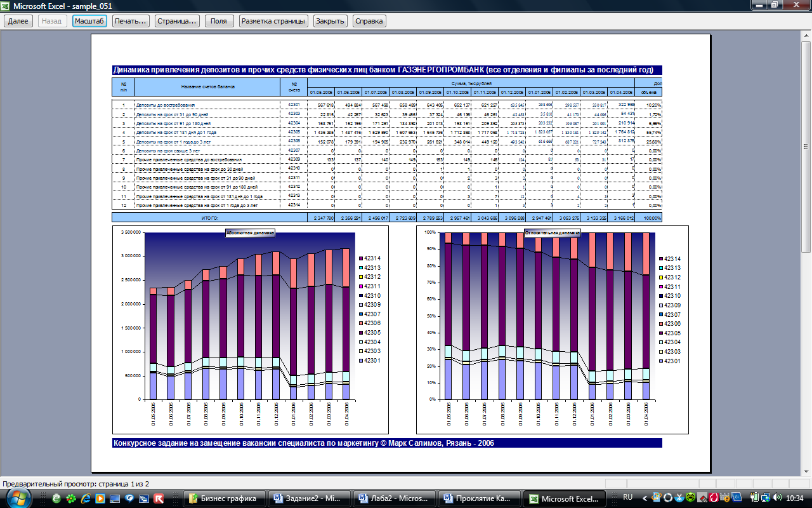Open the Печать... print dialog
Image resolution: width=812 pixels, height=508 pixels.
131,21
